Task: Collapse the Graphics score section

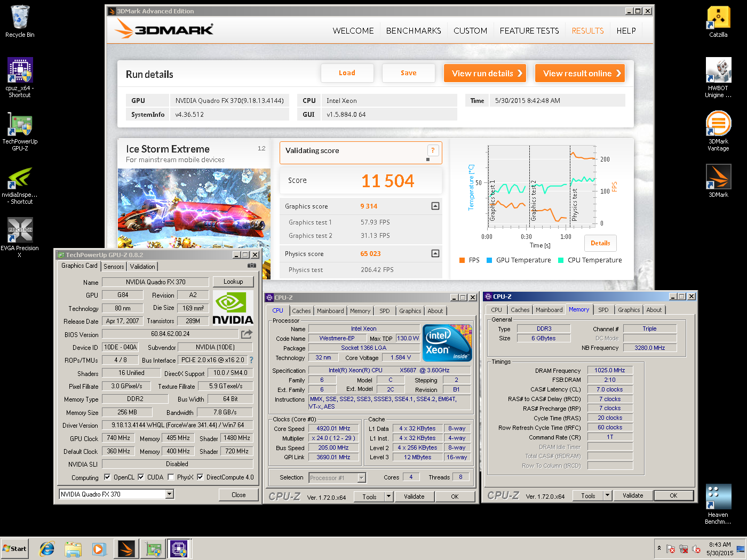Action: point(435,206)
